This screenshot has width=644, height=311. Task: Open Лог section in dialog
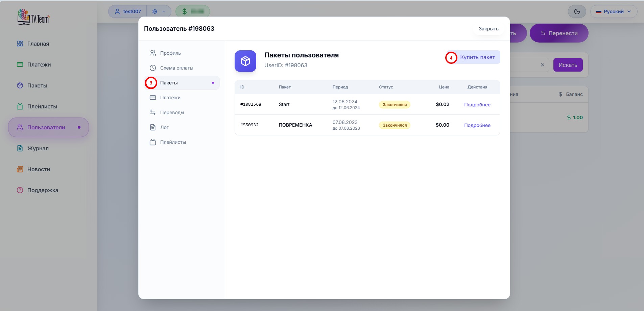point(164,127)
